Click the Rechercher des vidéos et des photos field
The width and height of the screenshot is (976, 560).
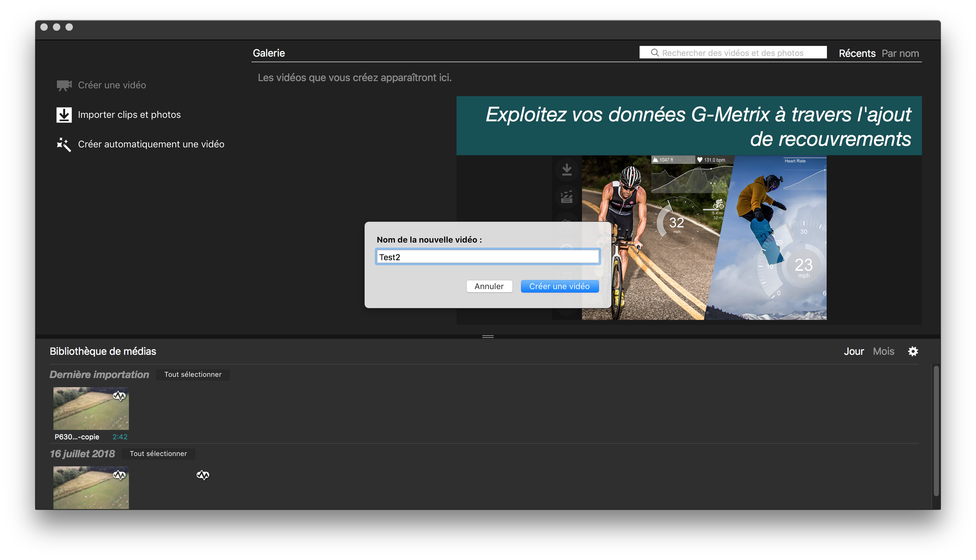733,53
